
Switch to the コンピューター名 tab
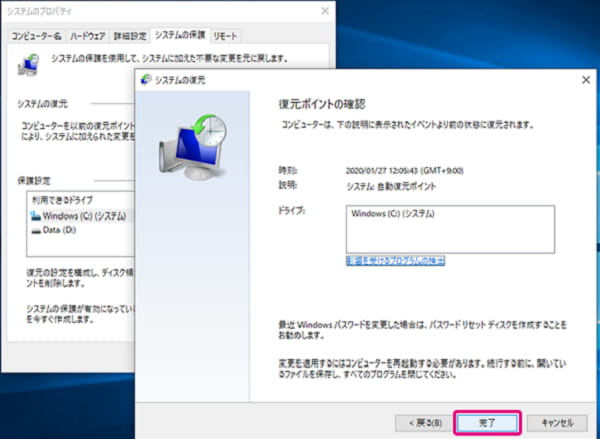tap(37, 36)
